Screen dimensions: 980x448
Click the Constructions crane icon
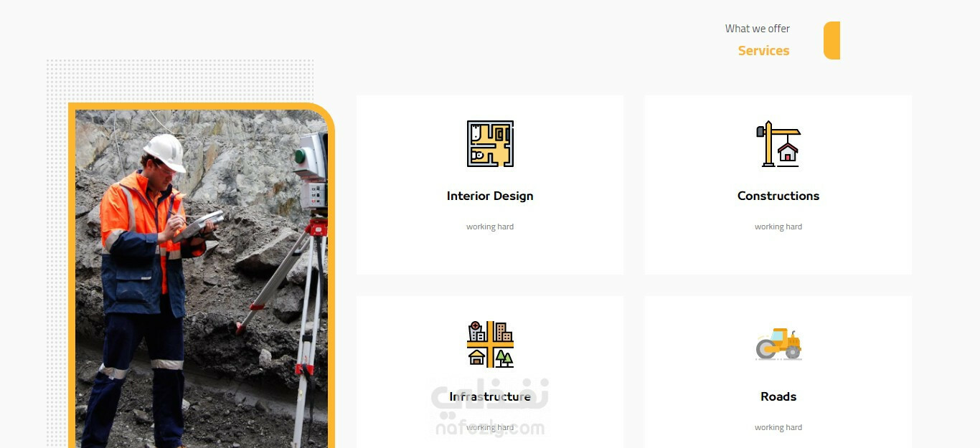(778, 143)
